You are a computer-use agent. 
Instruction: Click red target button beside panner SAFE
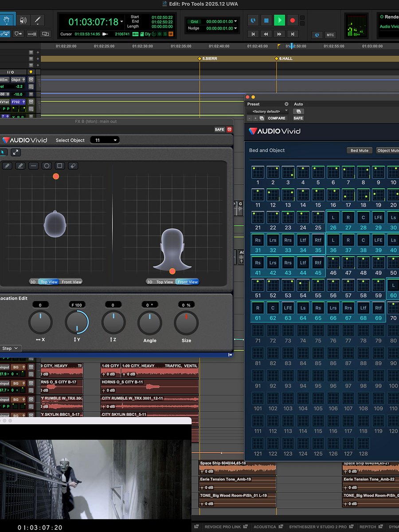click(x=230, y=129)
